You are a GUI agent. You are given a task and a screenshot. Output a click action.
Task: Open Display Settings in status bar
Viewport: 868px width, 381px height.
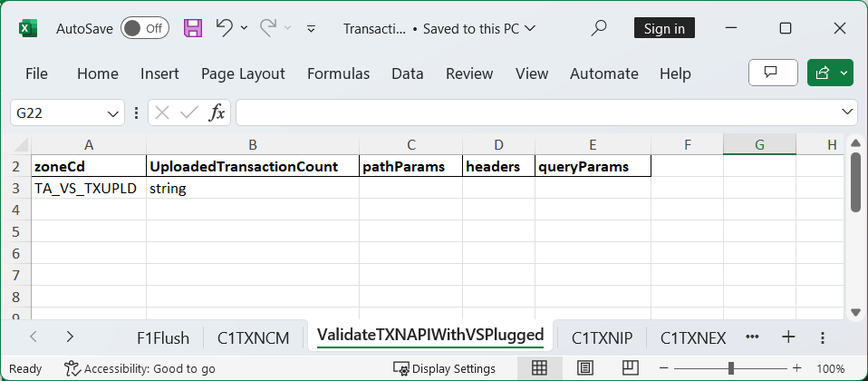click(x=445, y=368)
